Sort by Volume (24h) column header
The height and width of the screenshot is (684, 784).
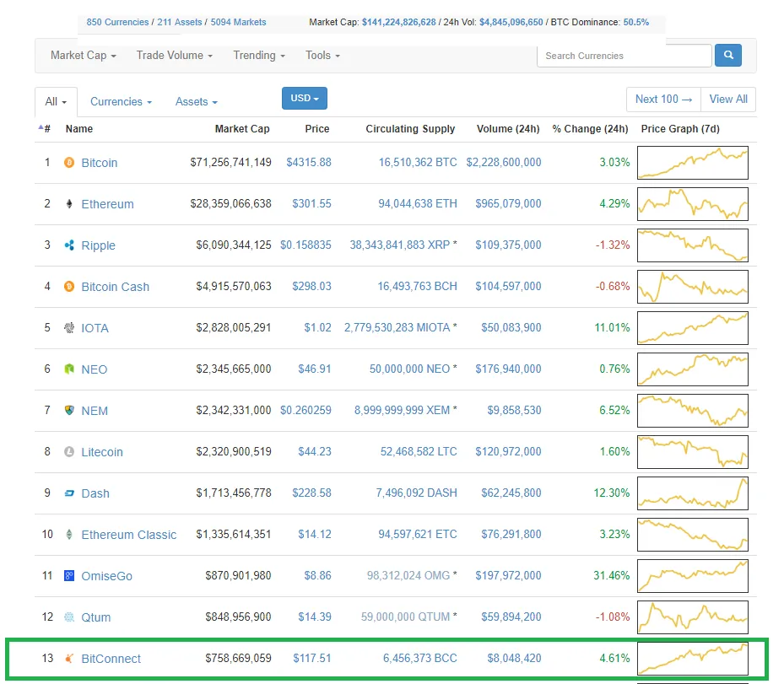point(508,129)
